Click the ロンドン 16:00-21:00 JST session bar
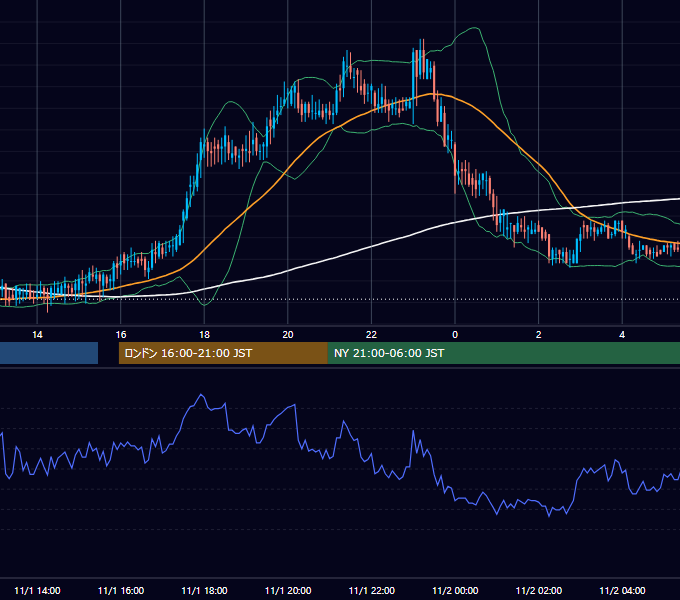Viewport: 680px width, 600px height. point(223,353)
